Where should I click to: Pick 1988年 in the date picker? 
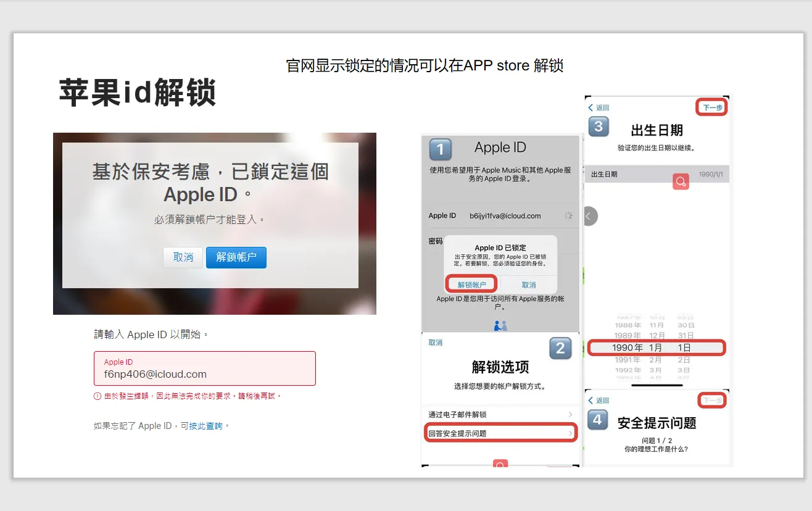click(x=628, y=325)
